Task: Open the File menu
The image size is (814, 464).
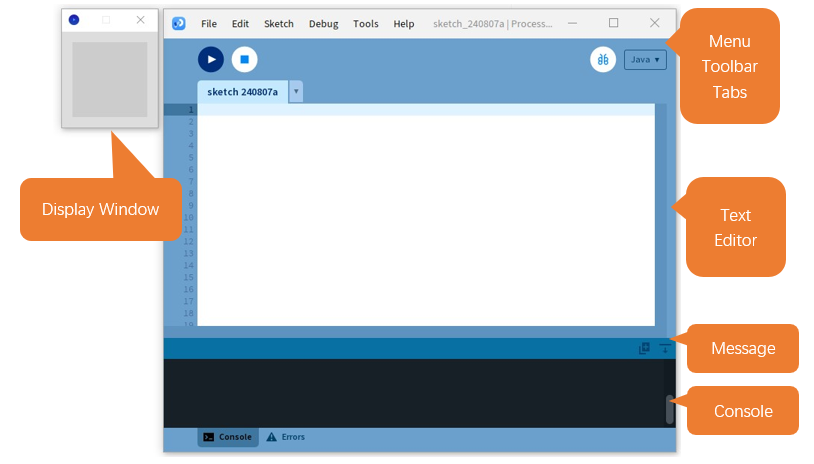Action: pyautogui.click(x=209, y=24)
